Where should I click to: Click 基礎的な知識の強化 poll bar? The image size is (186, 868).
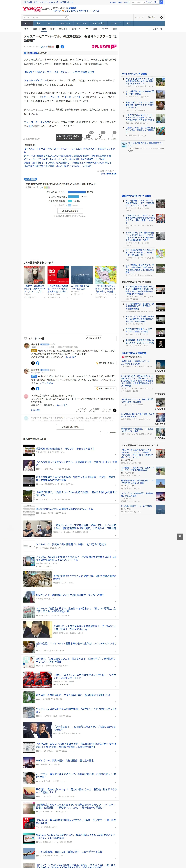(73, 196)
